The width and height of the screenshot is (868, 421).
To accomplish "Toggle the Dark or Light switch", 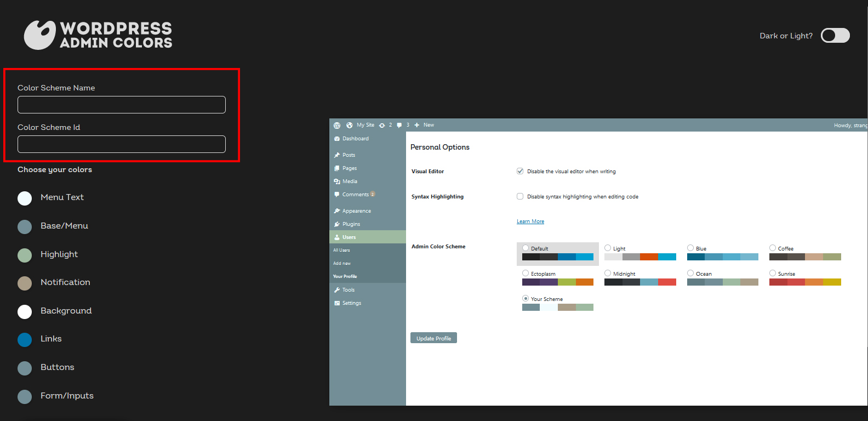I will tap(835, 36).
